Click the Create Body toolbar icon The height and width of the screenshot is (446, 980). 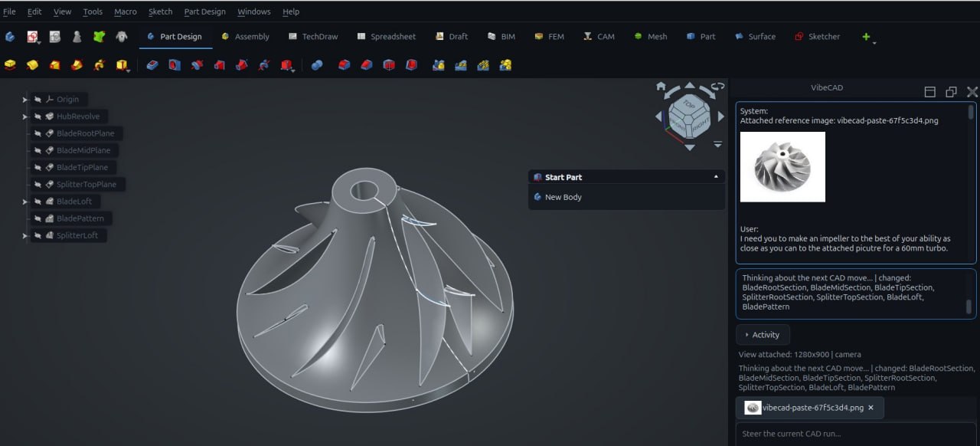(x=10, y=36)
